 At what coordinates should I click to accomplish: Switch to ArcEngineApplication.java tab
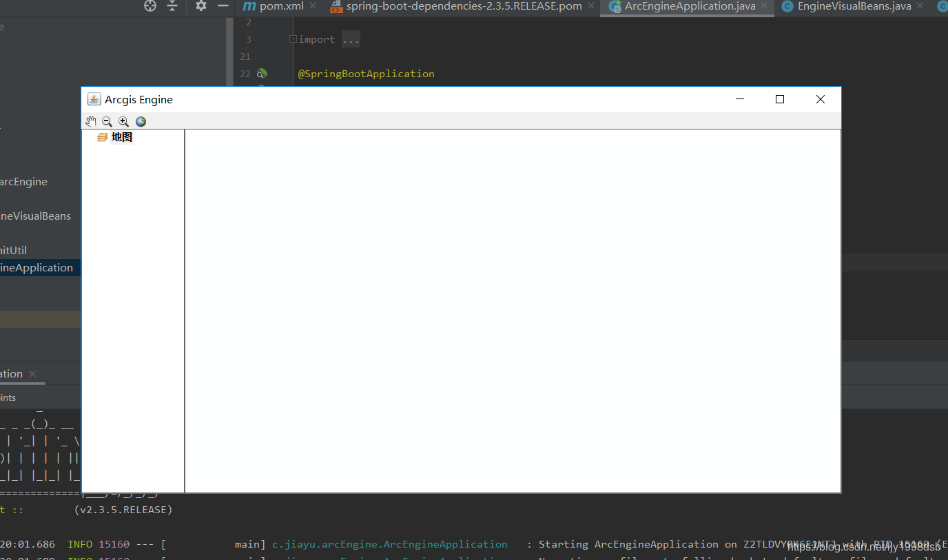coord(690,6)
